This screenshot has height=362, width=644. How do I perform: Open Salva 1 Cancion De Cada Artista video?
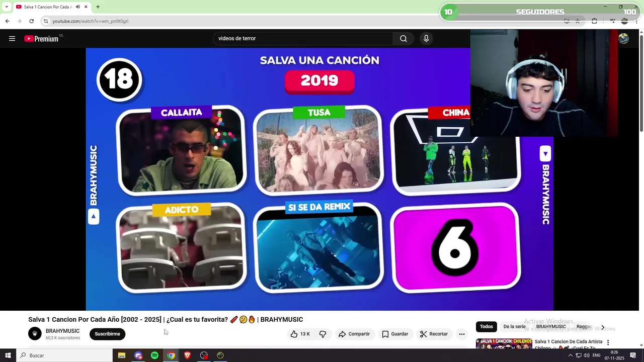pos(568,344)
